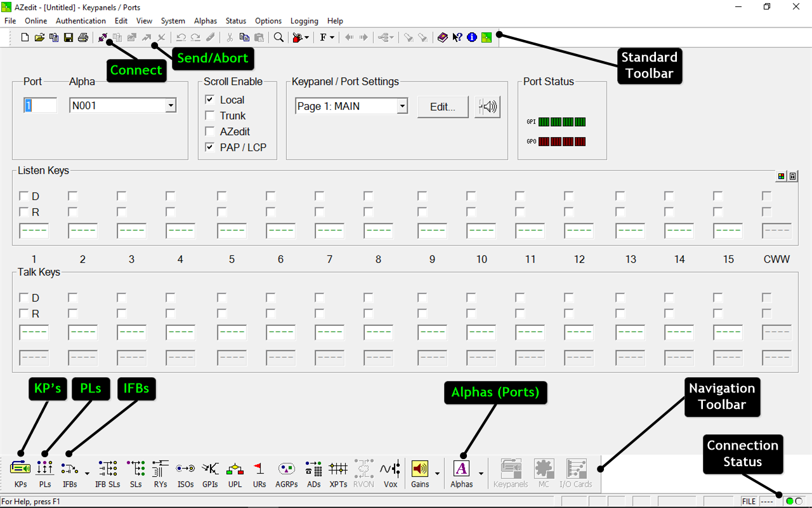Save the file with the floppy disk icon

[69, 37]
